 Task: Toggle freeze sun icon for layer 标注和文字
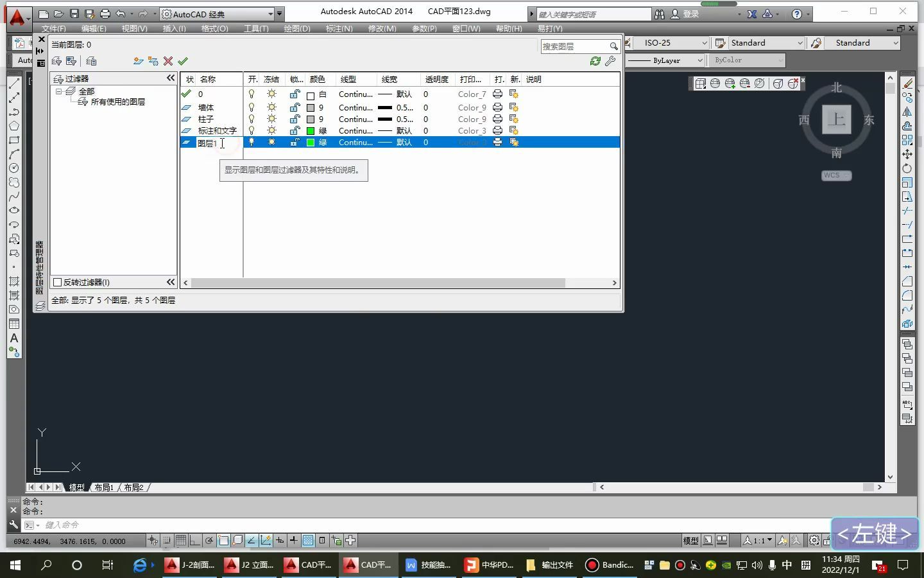point(271,130)
